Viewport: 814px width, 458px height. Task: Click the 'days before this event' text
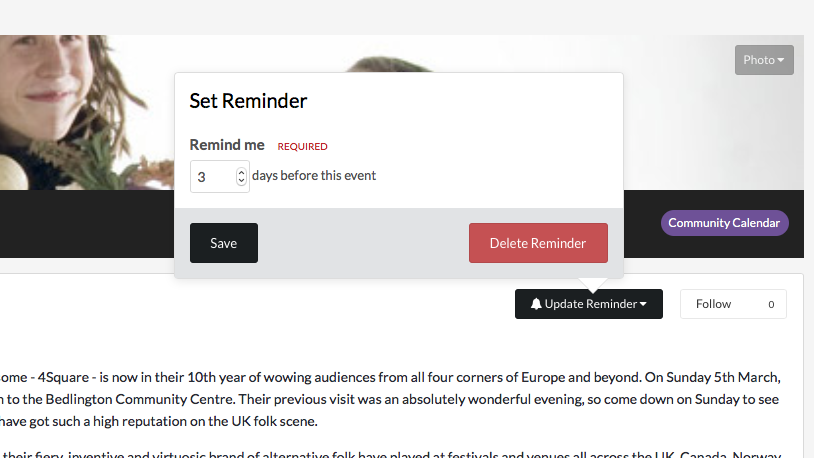(x=314, y=176)
